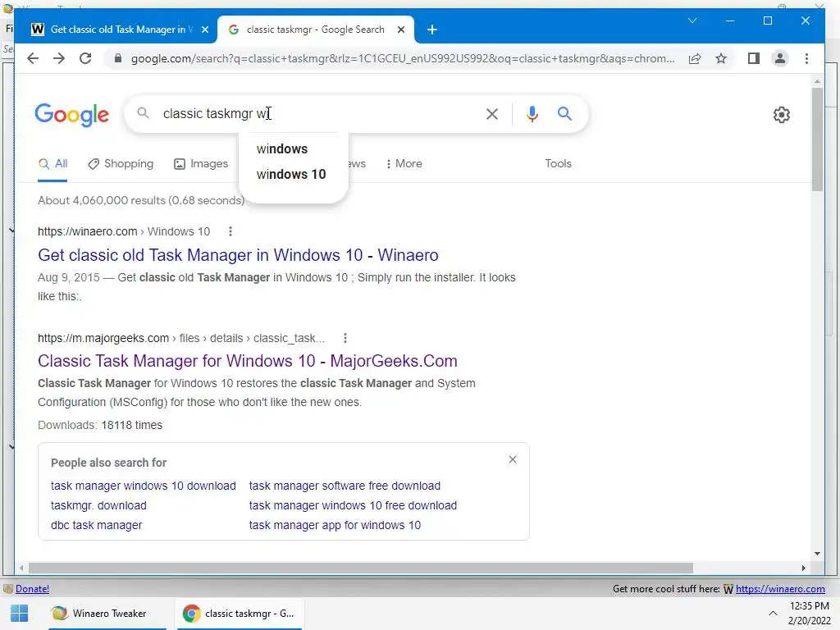The height and width of the screenshot is (630, 840).
Task: Toggle the Chrome side panel icon
Action: coord(754,58)
